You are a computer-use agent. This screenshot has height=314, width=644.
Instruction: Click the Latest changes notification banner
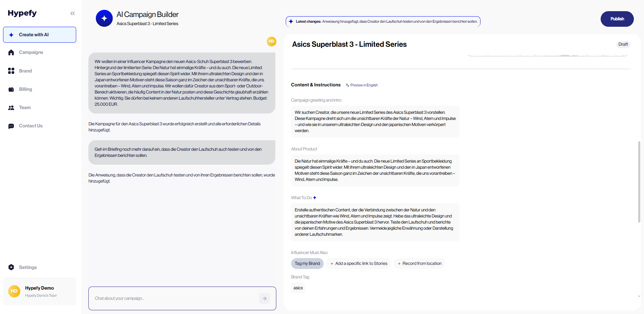[383, 21]
